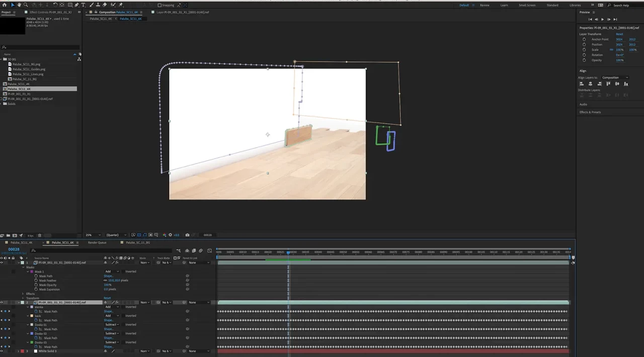The image size is (644, 357).
Task: Select the Zoom tool
Action: coord(26,5)
